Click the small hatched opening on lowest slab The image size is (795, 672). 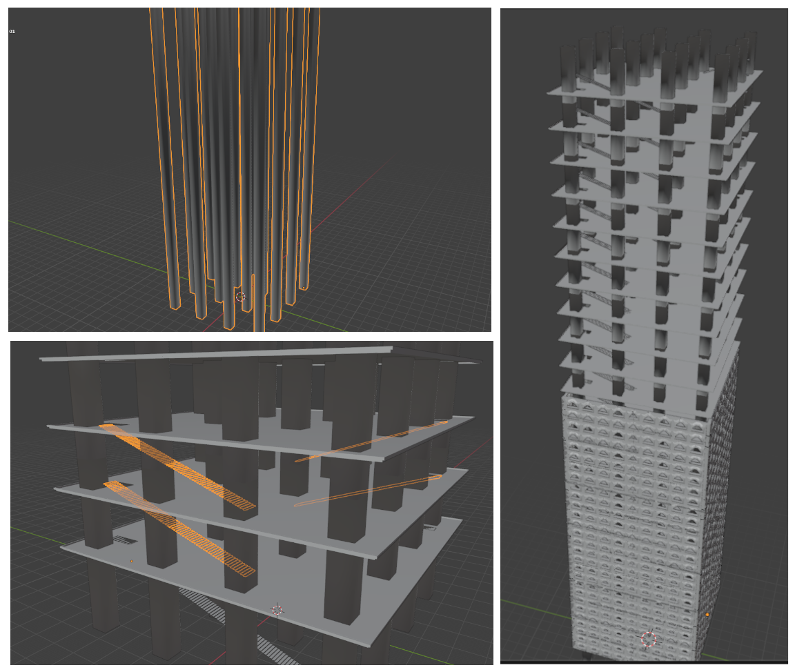(125, 540)
